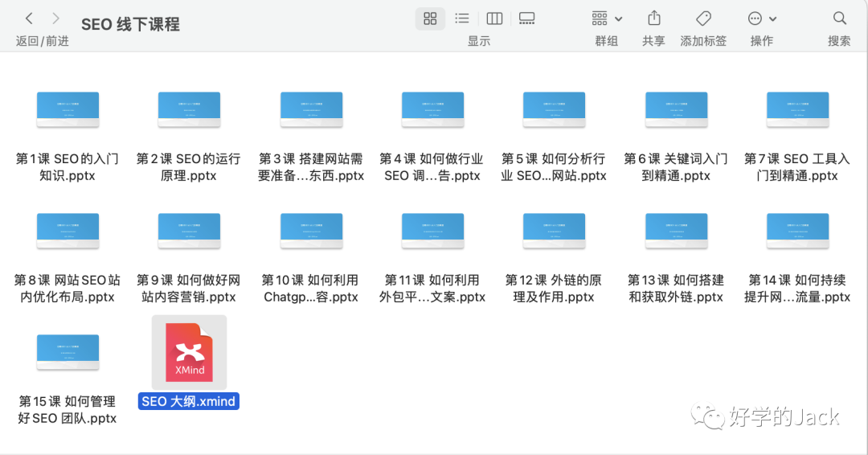Image resolution: width=868 pixels, height=455 pixels.
Task: Select 第2课 SEO的运行原理.pptx file icon
Action: 189,109
